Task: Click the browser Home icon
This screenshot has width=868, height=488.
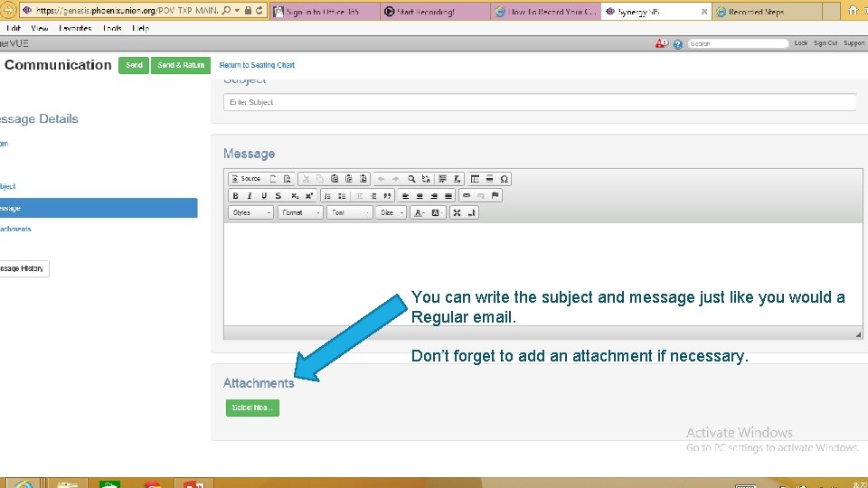Action: pyautogui.click(x=853, y=11)
